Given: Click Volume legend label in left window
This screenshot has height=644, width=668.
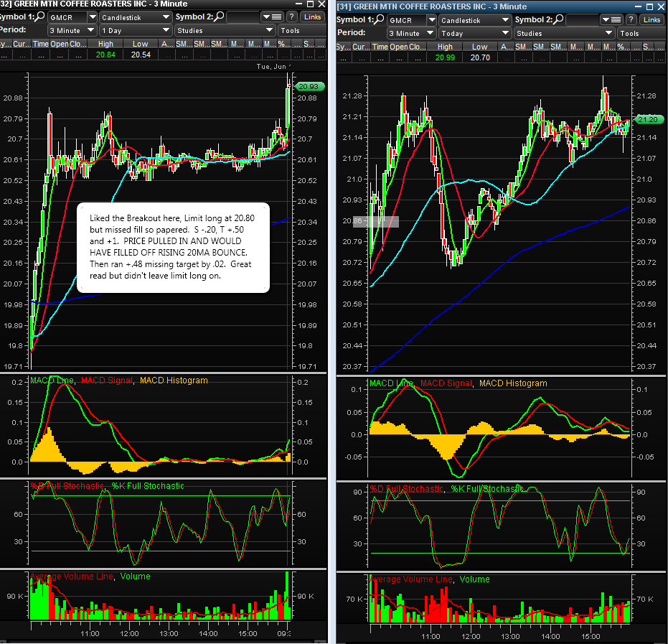Looking at the screenshot, I should point(136,577).
